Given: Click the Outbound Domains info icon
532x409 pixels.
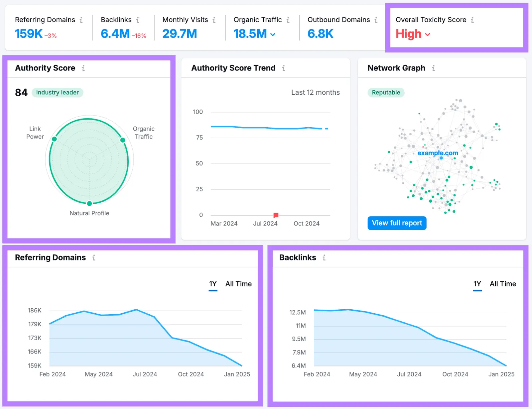Looking at the screenshot, I should point(375,20).
